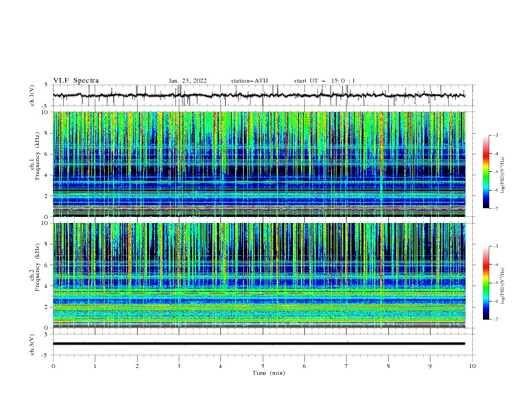Click the "VLF Spectra" title text
The width and height of the screenshot is (532, 411).
coord(76,81)
